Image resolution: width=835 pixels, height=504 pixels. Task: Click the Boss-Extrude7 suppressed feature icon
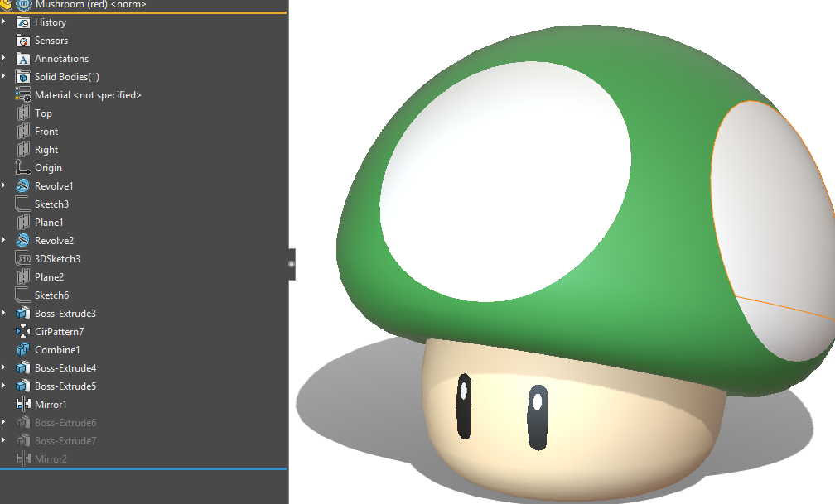(23, 440)
